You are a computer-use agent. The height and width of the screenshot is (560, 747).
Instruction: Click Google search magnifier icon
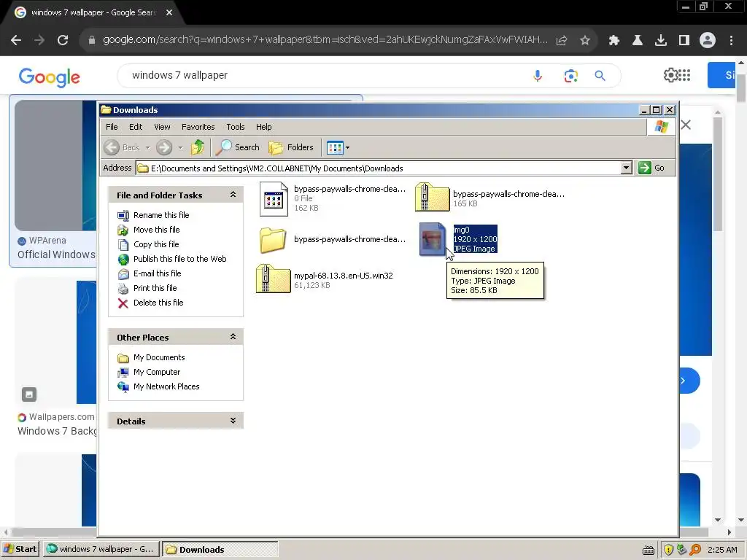click(x=600, y=76)
